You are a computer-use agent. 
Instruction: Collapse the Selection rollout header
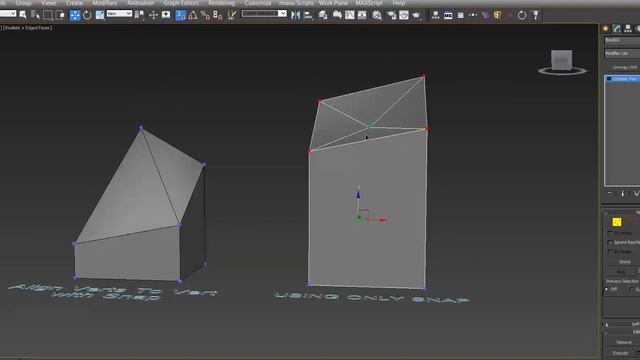[x=622, y=212]
